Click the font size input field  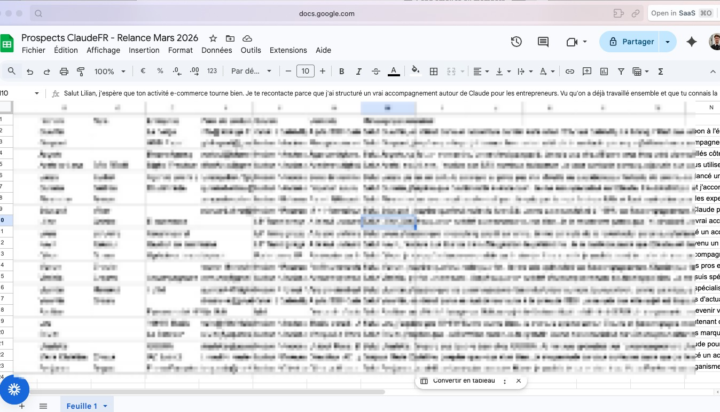[x=305, y=71]
